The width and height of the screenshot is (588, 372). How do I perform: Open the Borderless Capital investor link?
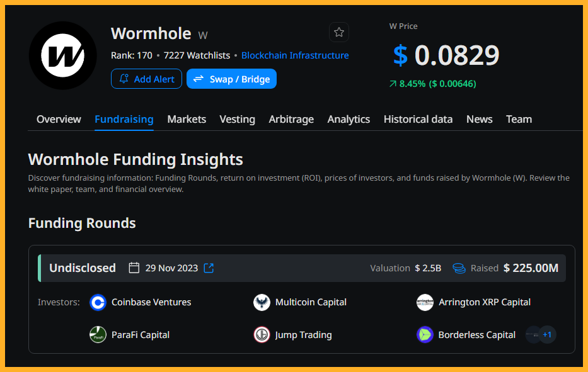476,335
